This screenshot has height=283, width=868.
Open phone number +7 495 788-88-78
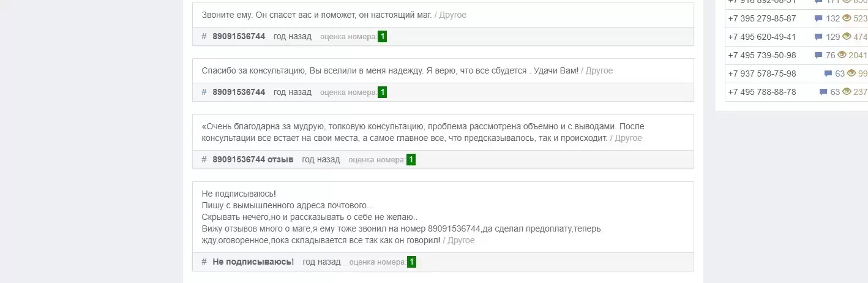click(761, 92)
